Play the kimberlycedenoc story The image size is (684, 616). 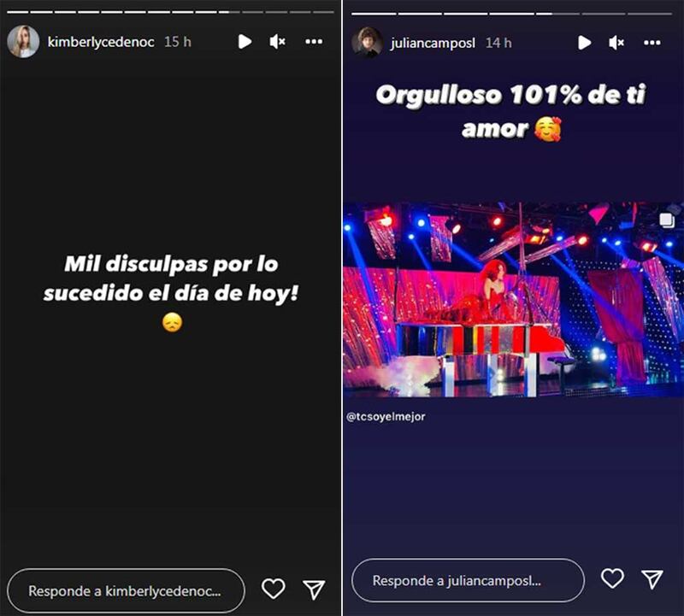245,42
